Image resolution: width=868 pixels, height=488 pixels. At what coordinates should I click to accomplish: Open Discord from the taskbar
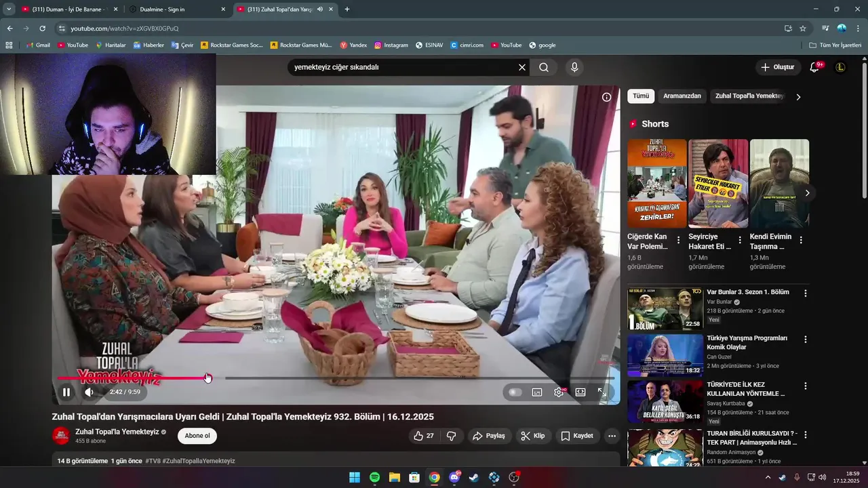pyautogui.click(x=454, y=477)
